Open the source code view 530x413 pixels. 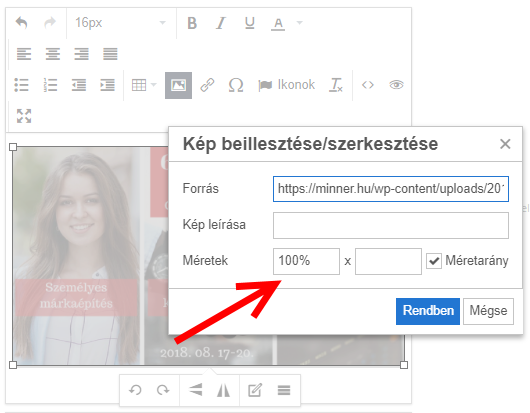pos(368,85)
